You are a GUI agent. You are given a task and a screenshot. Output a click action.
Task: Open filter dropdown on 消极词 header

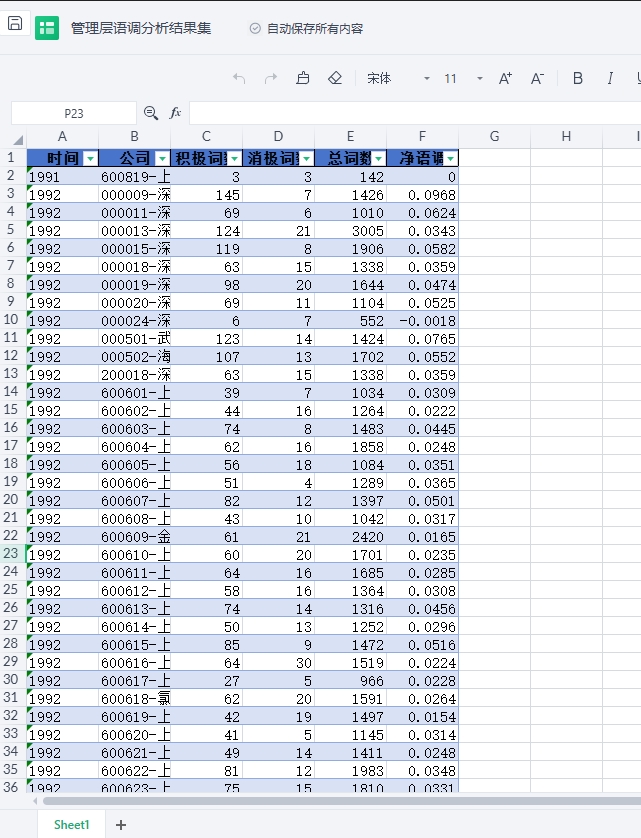coord(307,159)
